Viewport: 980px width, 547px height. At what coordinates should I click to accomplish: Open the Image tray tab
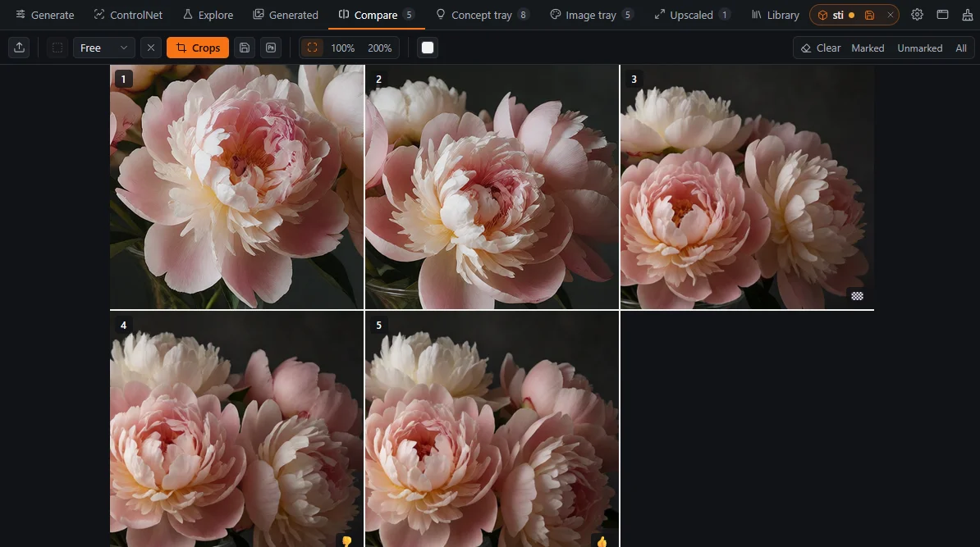[x=592, y=15]
